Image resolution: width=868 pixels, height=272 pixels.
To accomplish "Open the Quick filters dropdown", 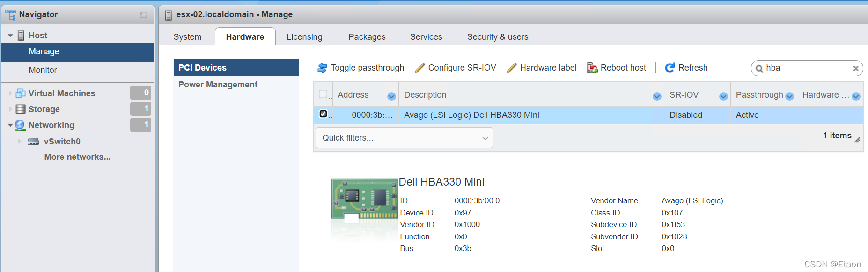I will click(405, 138).
